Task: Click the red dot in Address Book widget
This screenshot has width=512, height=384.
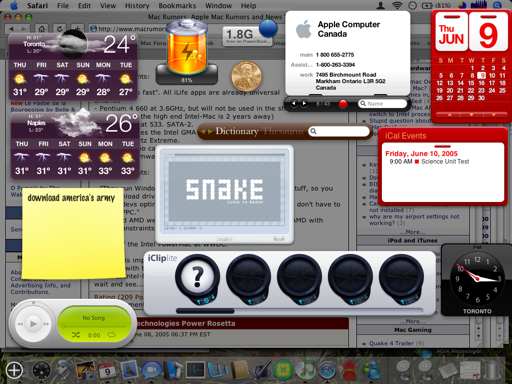Action: pyautogui.click(x=343, y=104)
